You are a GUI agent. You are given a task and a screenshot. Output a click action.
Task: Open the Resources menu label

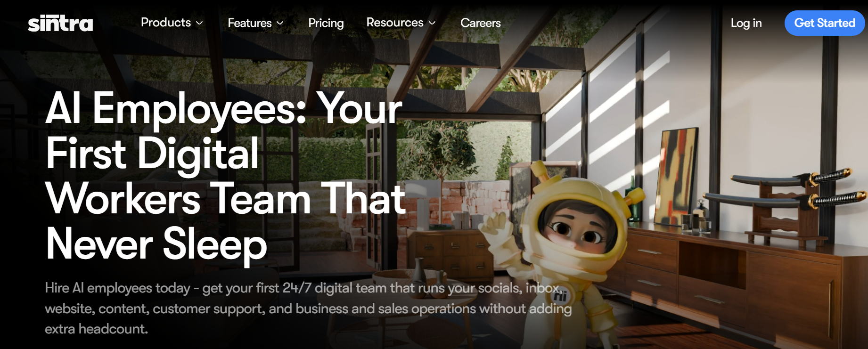(395, 23)
